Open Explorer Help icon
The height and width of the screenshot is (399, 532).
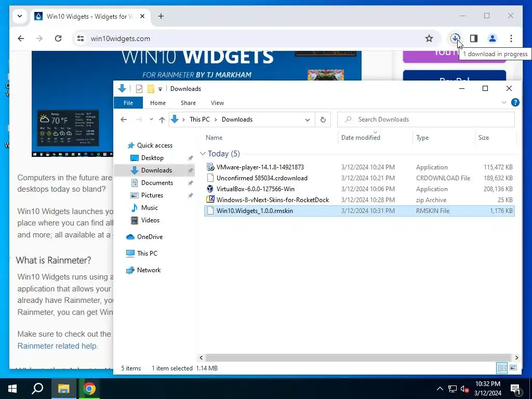point(515,102)
